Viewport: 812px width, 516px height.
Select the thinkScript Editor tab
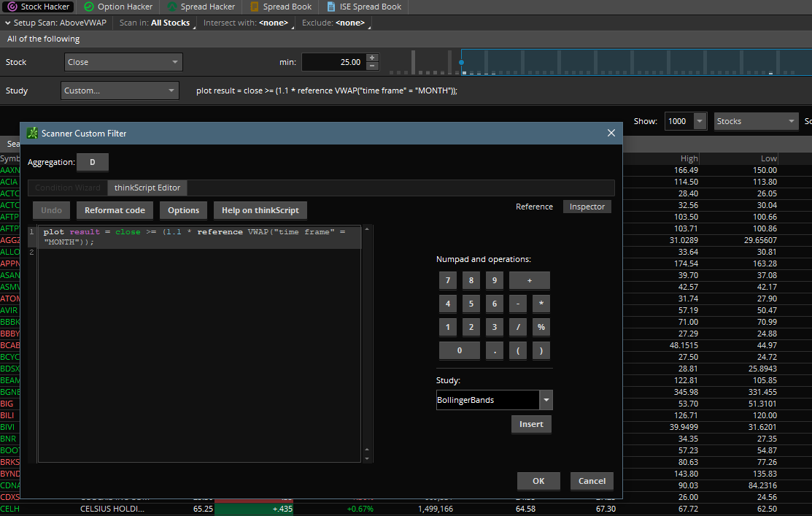[147, 188]
